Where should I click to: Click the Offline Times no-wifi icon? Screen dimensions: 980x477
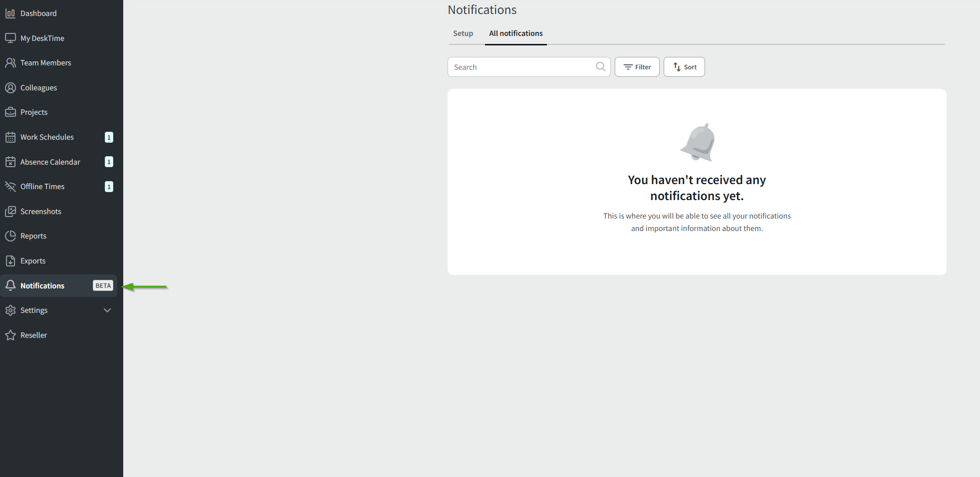click(x=10, y=187)
